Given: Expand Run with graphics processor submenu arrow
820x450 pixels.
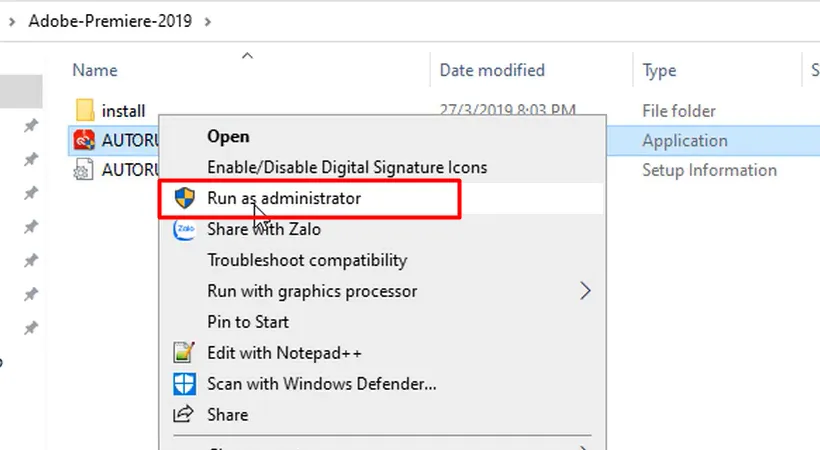Looking at the screenshot, I should coord(585,291).
